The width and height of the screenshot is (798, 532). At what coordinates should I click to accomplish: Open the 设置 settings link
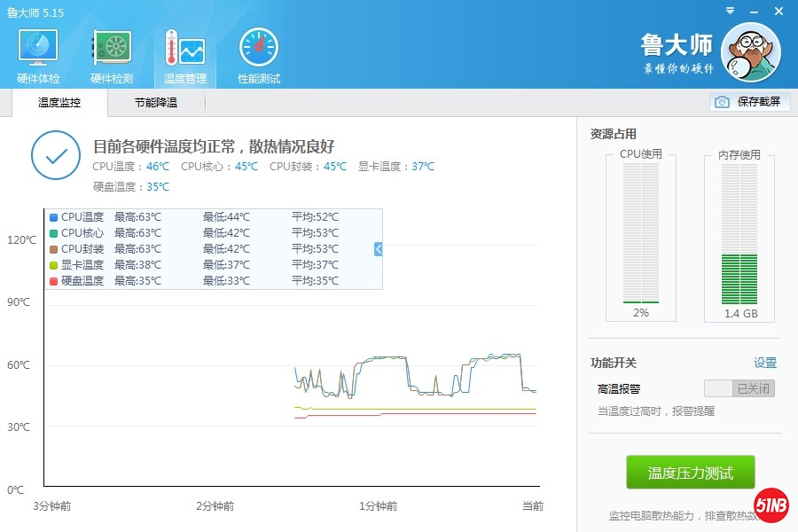(764, 363)
